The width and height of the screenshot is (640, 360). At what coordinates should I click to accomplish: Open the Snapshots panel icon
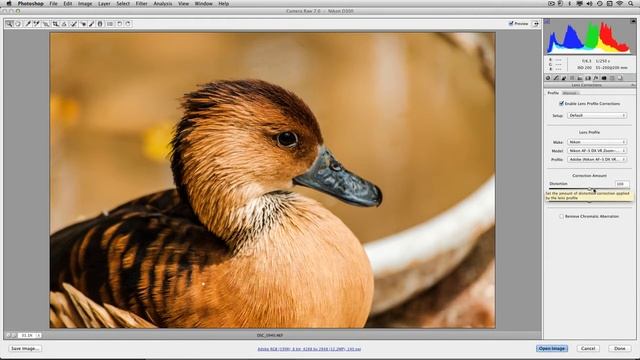(620, 78)
